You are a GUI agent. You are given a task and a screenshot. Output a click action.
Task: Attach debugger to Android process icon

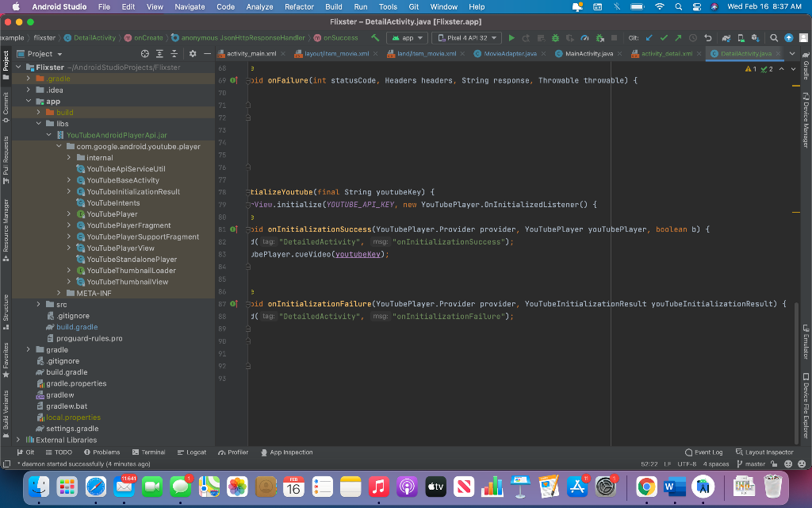point(599,38)
